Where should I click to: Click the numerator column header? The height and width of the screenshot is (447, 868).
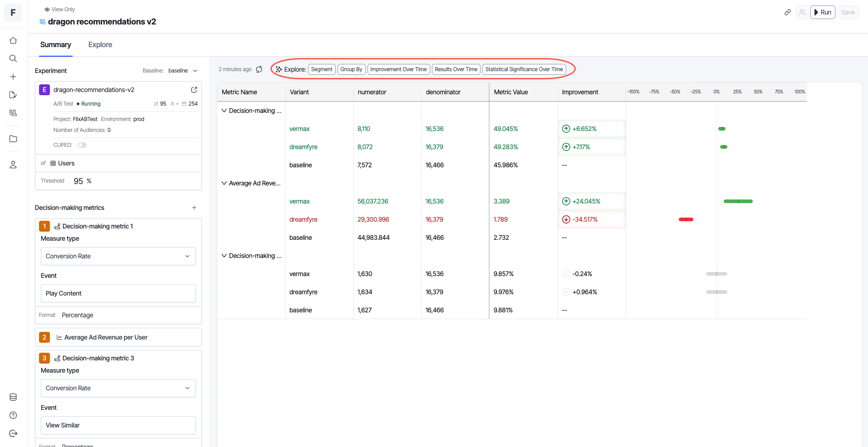[387, 92]
